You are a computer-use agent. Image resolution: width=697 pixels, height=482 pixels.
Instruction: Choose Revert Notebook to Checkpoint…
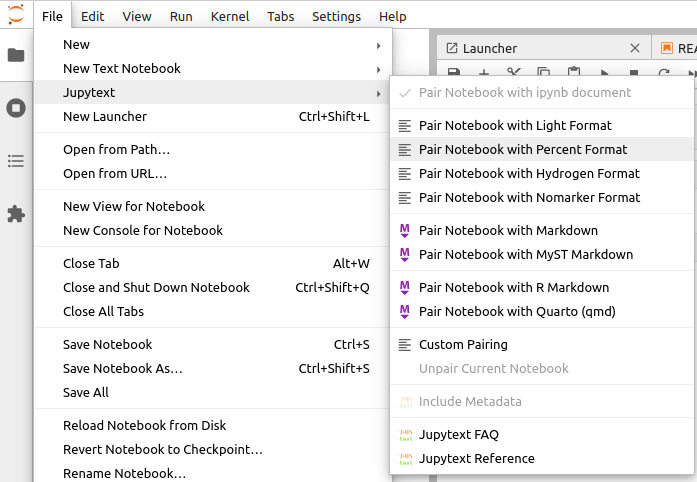coord(213,450)
